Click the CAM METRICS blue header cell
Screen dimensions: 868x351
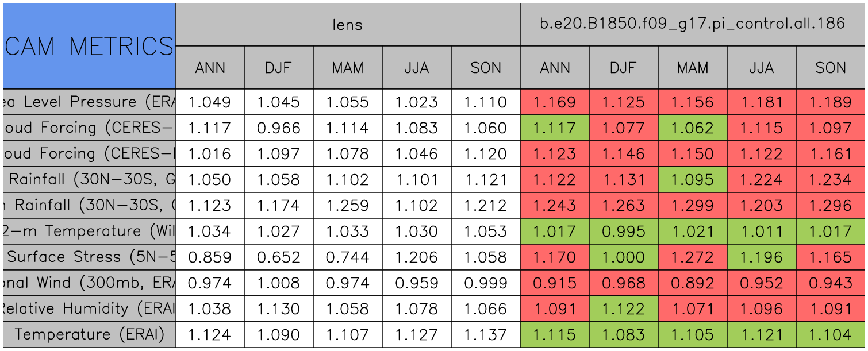tap(89, 46)
